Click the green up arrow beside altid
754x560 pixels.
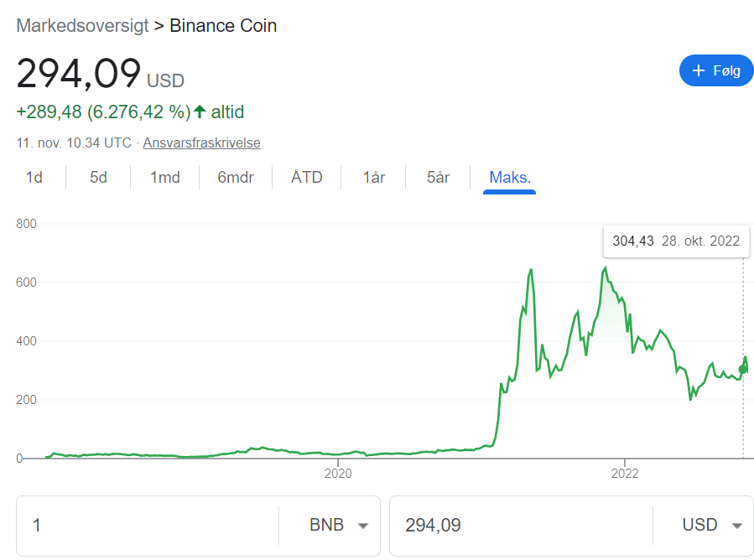click(200, 111)
